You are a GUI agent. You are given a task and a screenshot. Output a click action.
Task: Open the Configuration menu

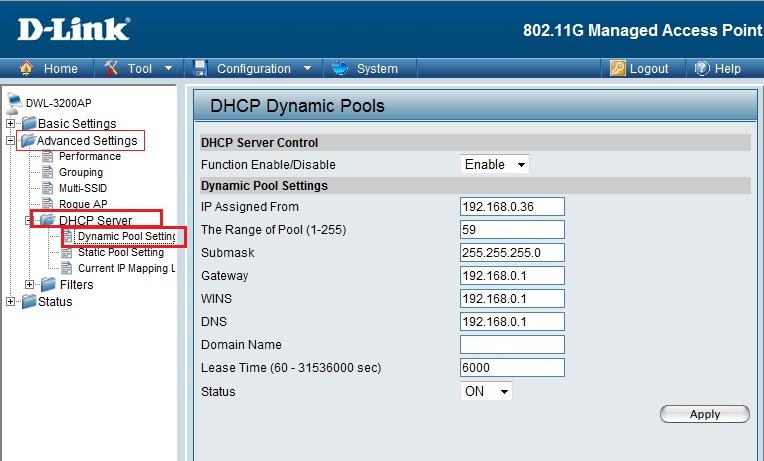point(252,68)
